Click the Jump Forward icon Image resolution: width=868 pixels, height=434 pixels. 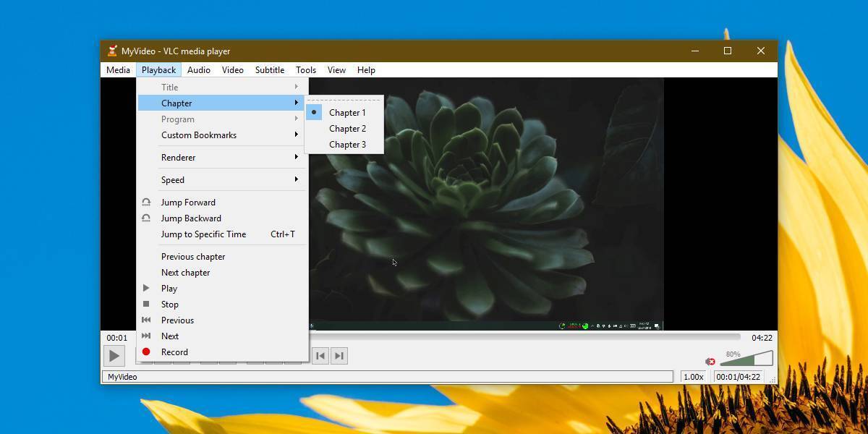point(146,202)
